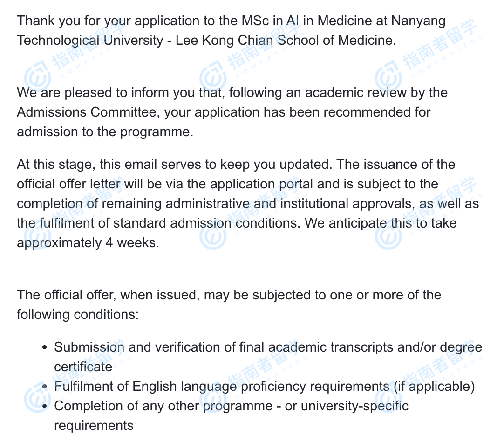Click the bullet before "Submission and verification"

(45, 347)
